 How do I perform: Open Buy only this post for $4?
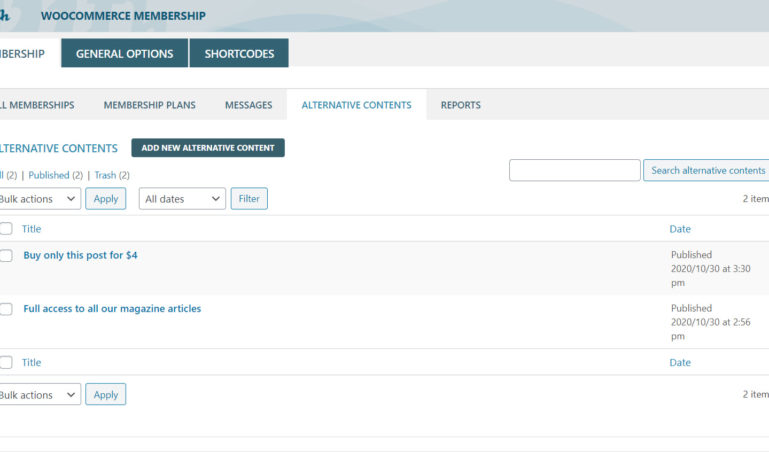80,255
